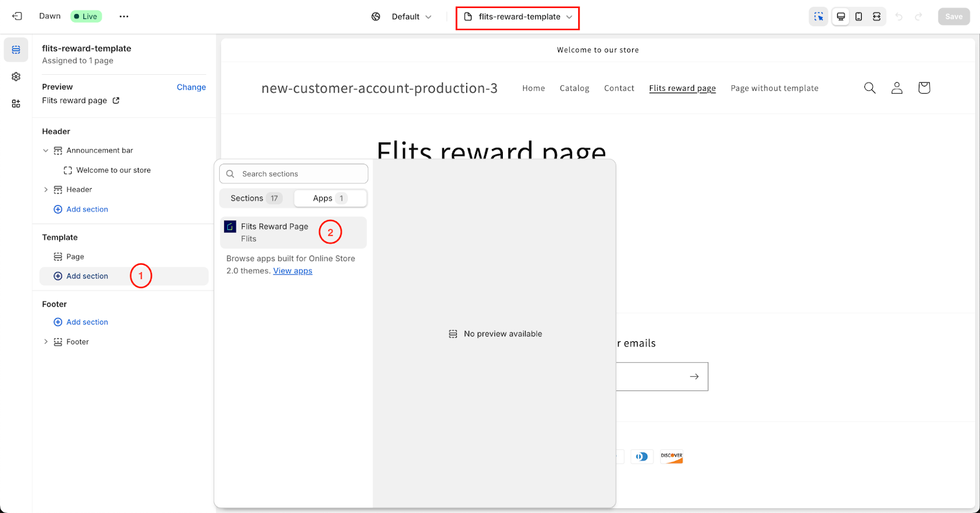Open the app embeds sidebar icon
This screenshot has height=513, width=980.
pos(16,104)
